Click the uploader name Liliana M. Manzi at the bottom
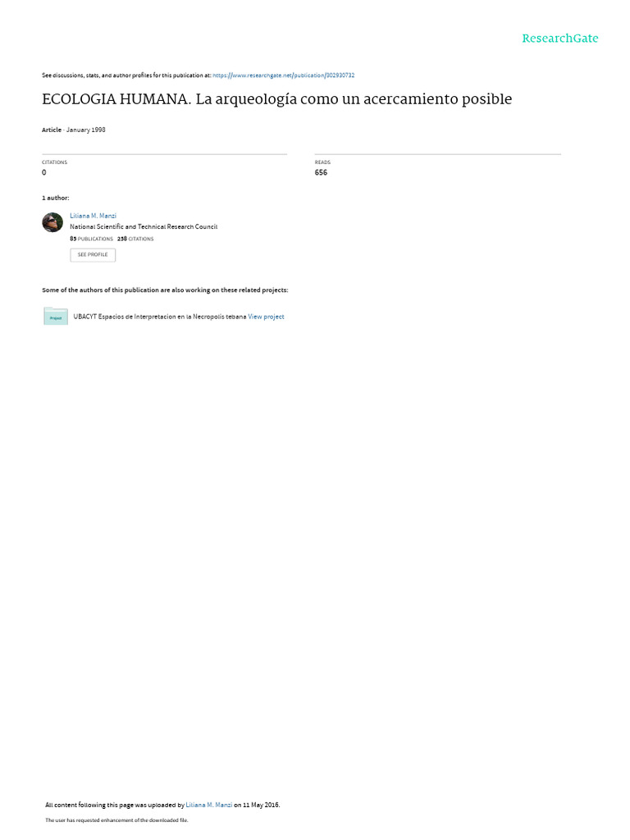The image size is (630, 840). (209, 805)
